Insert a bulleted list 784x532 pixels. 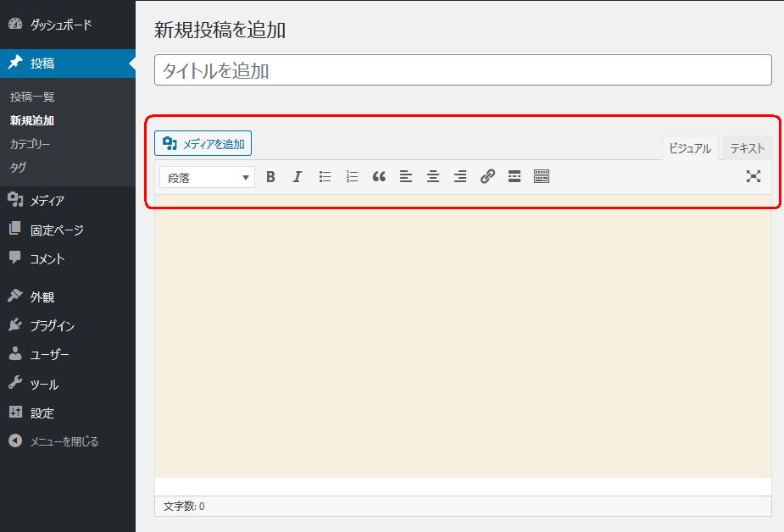point(325,177)
